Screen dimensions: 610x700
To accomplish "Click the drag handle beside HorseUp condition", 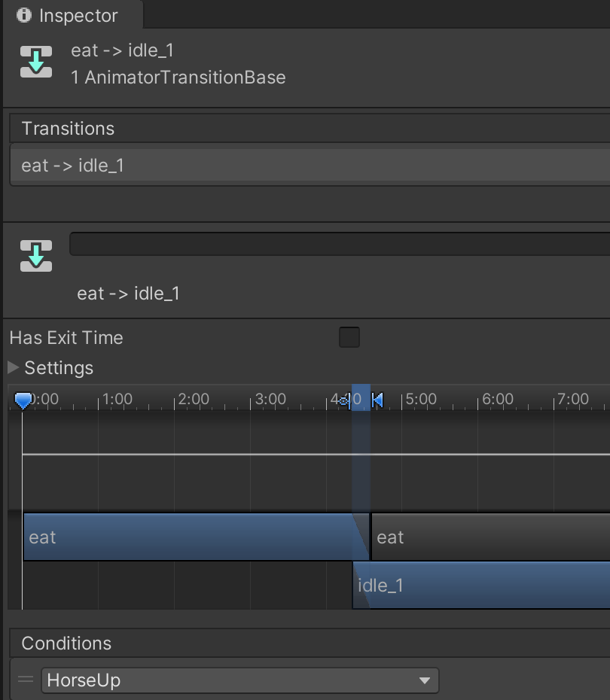I will point(26,680).
